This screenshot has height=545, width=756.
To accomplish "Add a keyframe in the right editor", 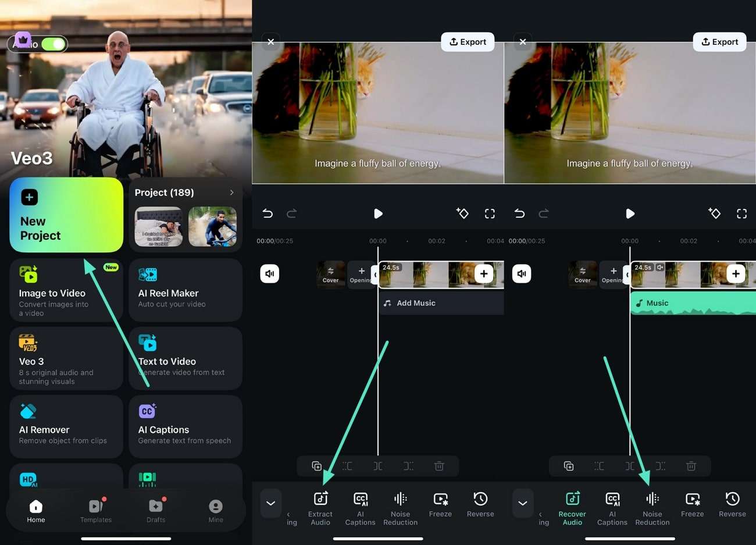I will click(x=714, y=213).
